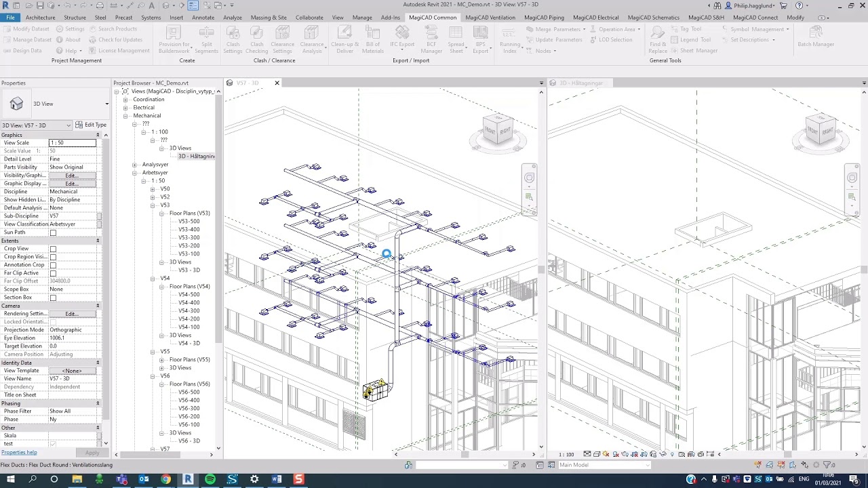Screen dimensions: 868x488
Task: Click the ViewCube in Håltagningar view
Action: tap(820, 129)
